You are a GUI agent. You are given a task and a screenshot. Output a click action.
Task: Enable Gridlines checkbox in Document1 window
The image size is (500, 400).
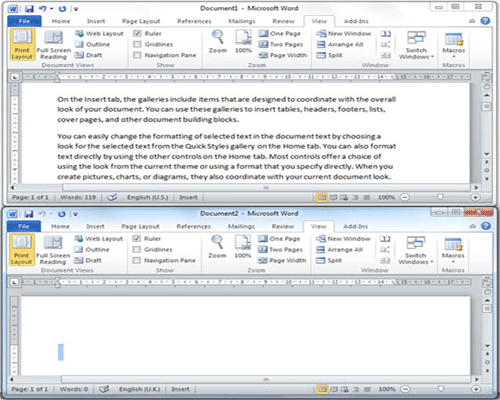tap(137, 44)
